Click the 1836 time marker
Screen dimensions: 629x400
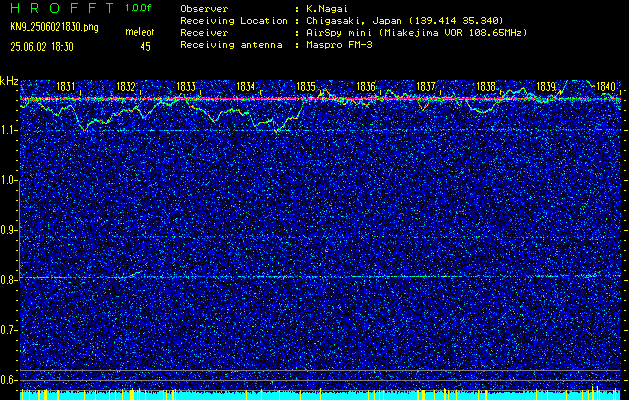366,86
